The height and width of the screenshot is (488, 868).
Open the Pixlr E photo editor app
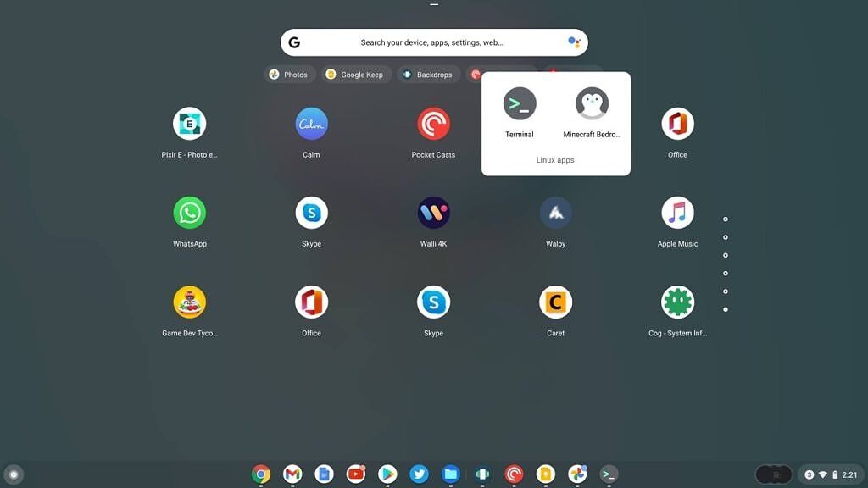tap(189, 125)
